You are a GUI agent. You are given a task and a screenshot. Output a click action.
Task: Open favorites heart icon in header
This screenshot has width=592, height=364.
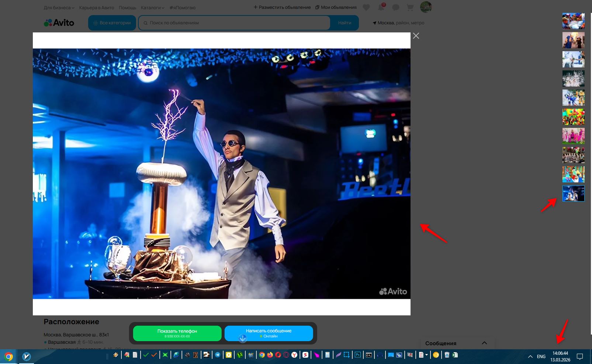[366, 7]
